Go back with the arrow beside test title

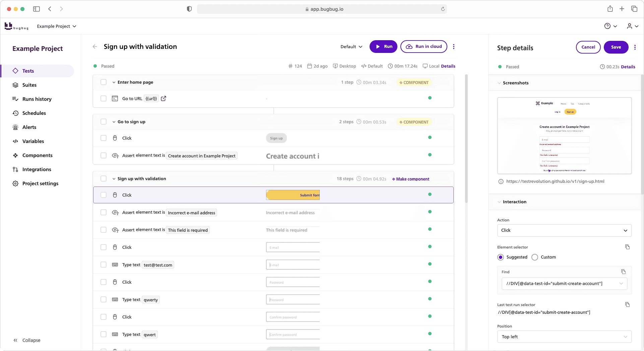click(95, 47)
